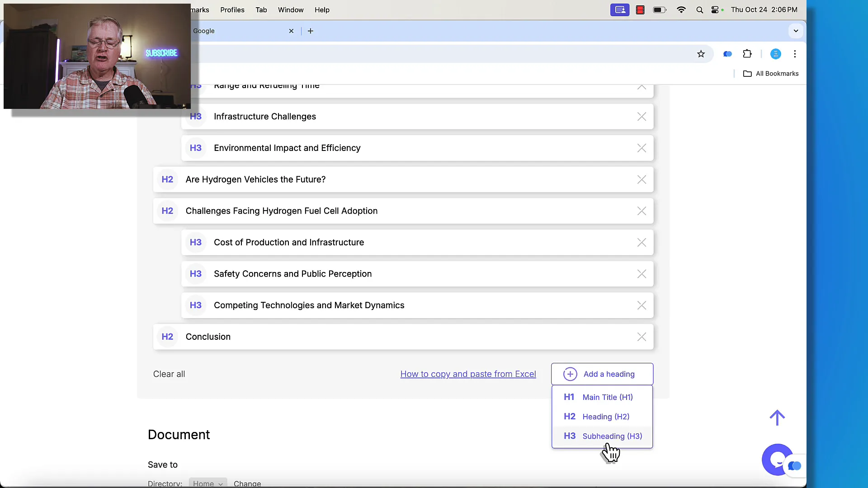Click H2 badge of Challenges Facing Hydrogen Fuel Cell Adoption
This screenshot has height=488, width=868.
coord(167,211)
